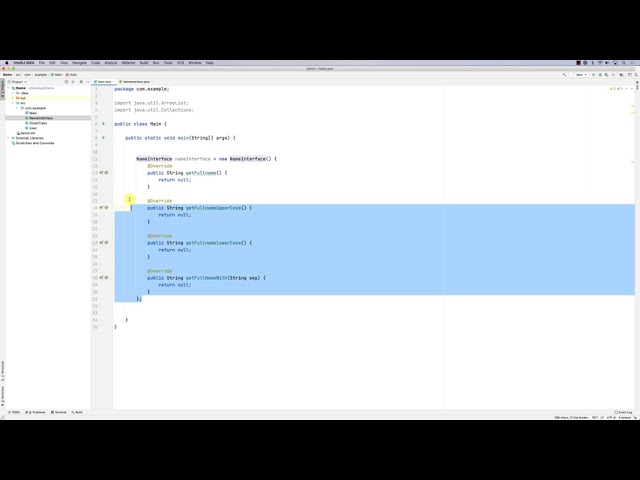Screen dimensions: 640x480
Task: Click the collapse all icon in Project panel
Action: click(x=73, y=82)
